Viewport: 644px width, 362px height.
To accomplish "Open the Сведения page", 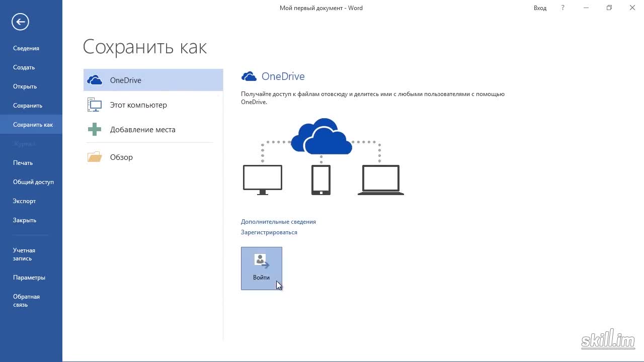I will pyautogui.click(x=31, y=48).
